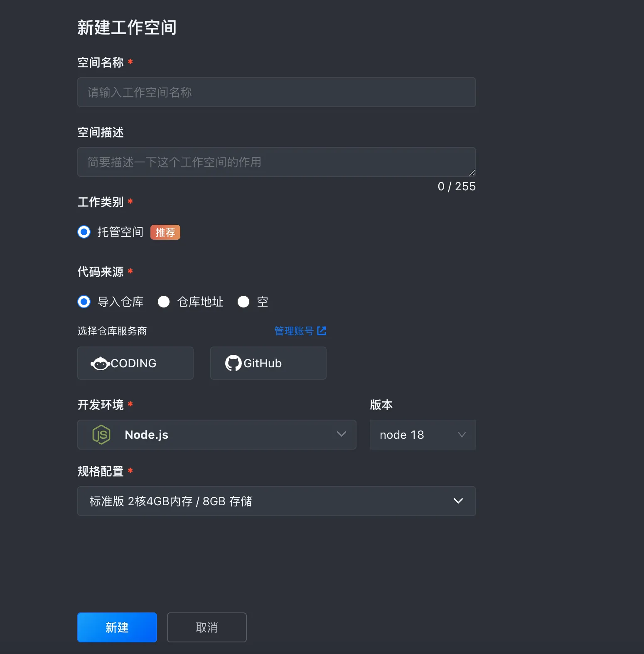644x654 pixels.
Task: Select the 空 code source radio button
Action: [x=243, y=302]
